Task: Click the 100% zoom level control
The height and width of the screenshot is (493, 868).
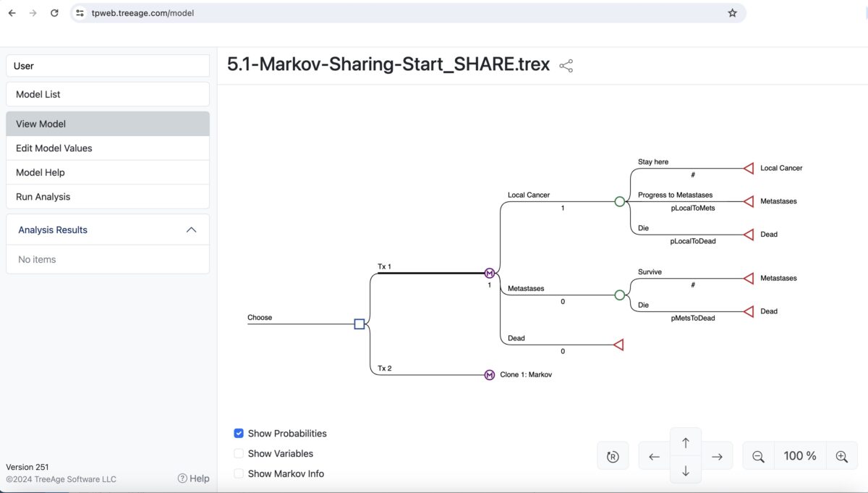Action: [x=800, y=455]
